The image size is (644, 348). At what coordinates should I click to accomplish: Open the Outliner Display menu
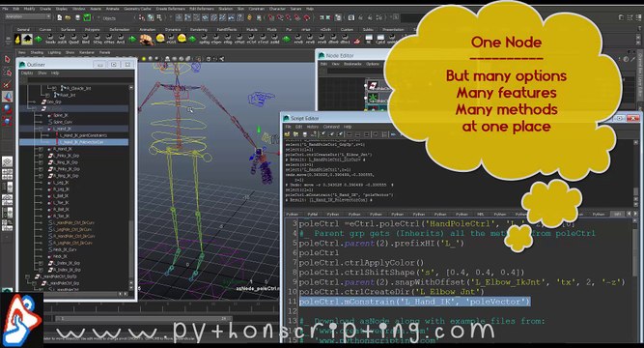pyautogui.click(x=27, y=72)
